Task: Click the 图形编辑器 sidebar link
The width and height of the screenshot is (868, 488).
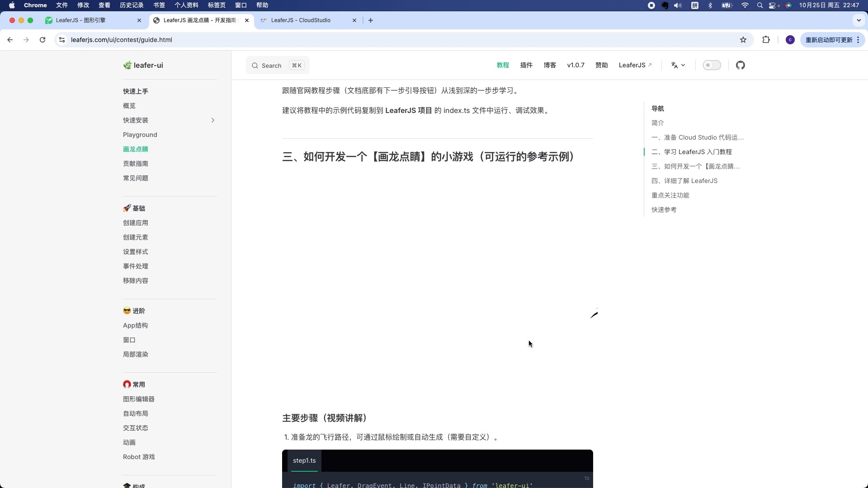Action: (x=138, y=399)
